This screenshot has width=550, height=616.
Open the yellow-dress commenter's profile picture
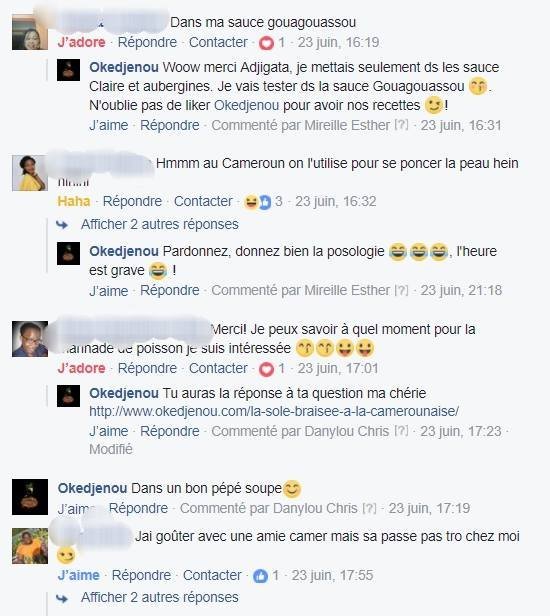click(30, 173)
